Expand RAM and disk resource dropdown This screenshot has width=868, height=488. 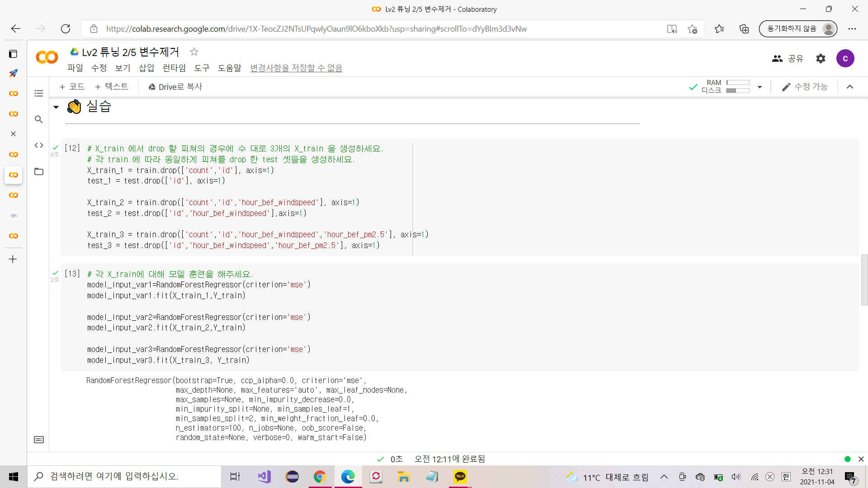pos(759,87)
